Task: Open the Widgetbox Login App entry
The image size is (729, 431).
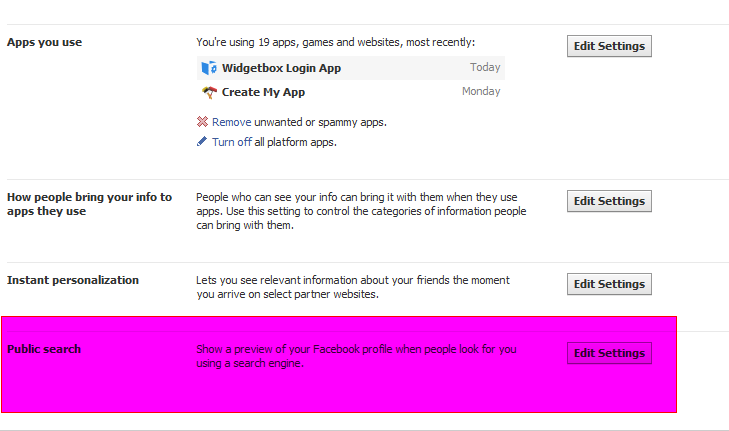Action: coord(281,68)
